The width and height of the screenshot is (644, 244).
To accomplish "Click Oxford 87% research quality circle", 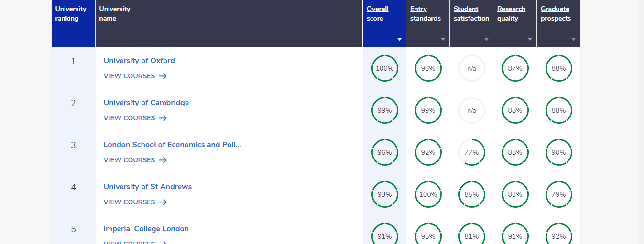I will click(515, 68).
